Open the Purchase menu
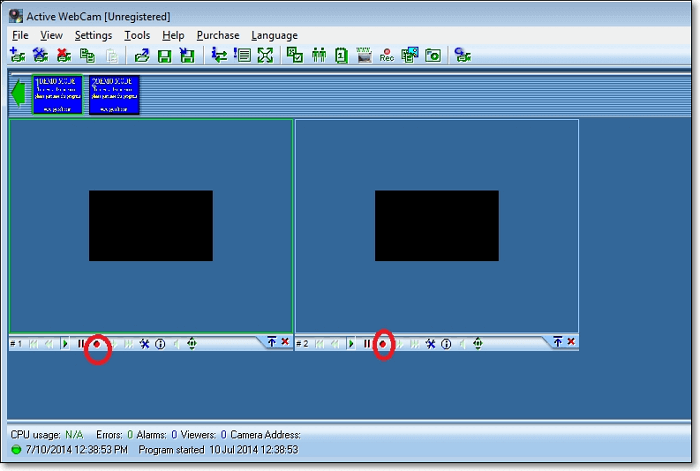This screenshot has height=471, width=700. 218,35
